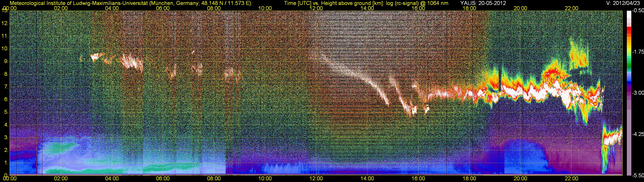This screenshot has height=182, width=644.
Task: Click the 14:00 label on the top time axis
Action: click(367, 8)
